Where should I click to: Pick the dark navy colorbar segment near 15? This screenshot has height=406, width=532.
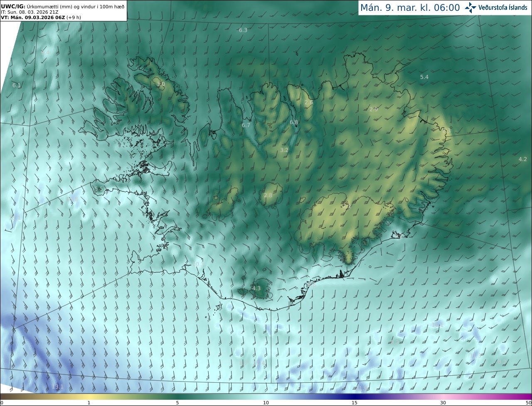(355, 396)
